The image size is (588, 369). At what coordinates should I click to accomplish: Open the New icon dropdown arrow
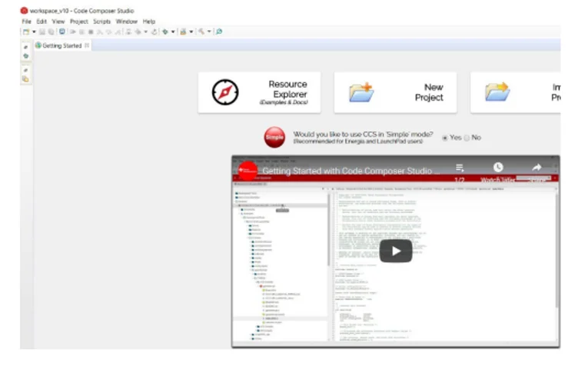pyautogui.click(x=34, y=32)
